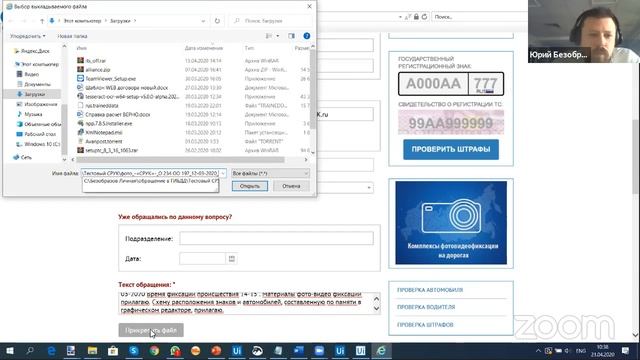The image size is (640, 360).
Task: Open ПРОВЕРКА ВОДИТЕЛЯ link
Action: (x=426, y=307)
